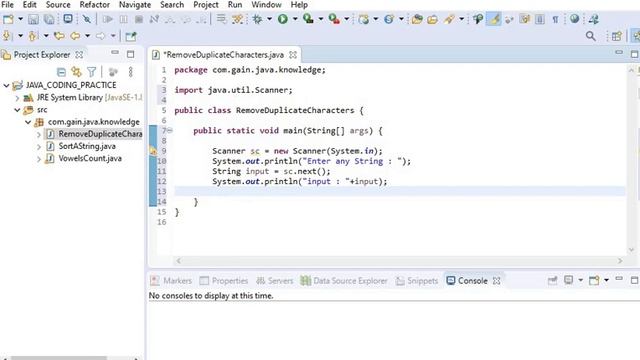
Task: Open Project Explorer View Menu dots
Action: point(131,72)
